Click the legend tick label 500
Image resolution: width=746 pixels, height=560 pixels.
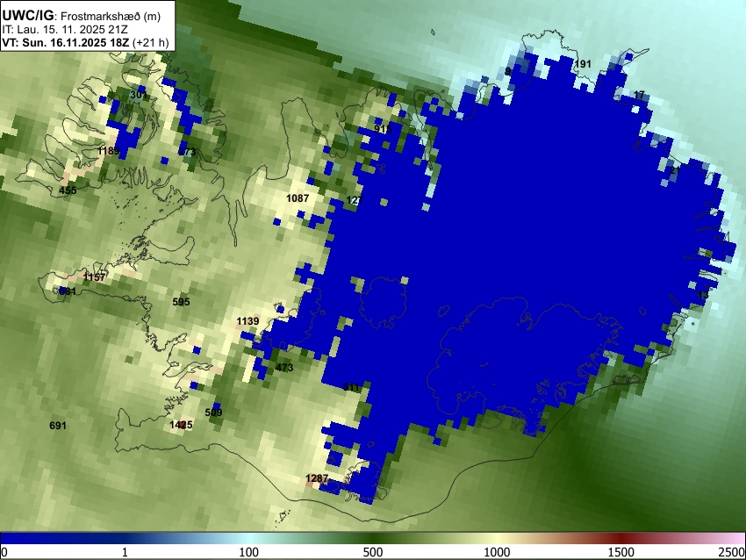[x=373, y=552]
